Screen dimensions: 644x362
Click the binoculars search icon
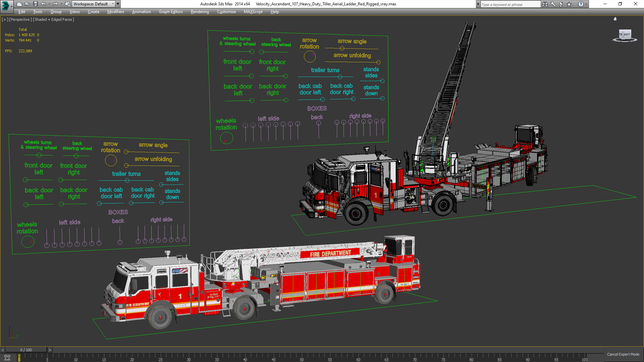pyautogui.click(x=545, y=4)
